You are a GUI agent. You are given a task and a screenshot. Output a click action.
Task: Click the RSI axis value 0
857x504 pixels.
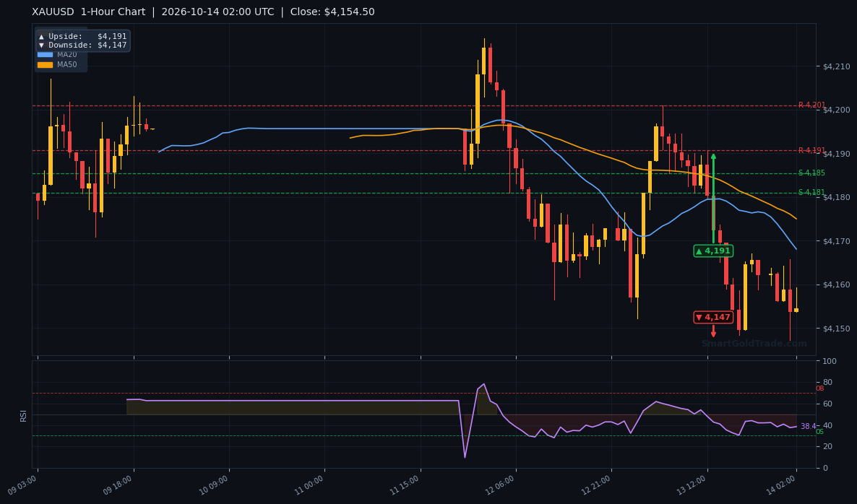coord(825,468)
